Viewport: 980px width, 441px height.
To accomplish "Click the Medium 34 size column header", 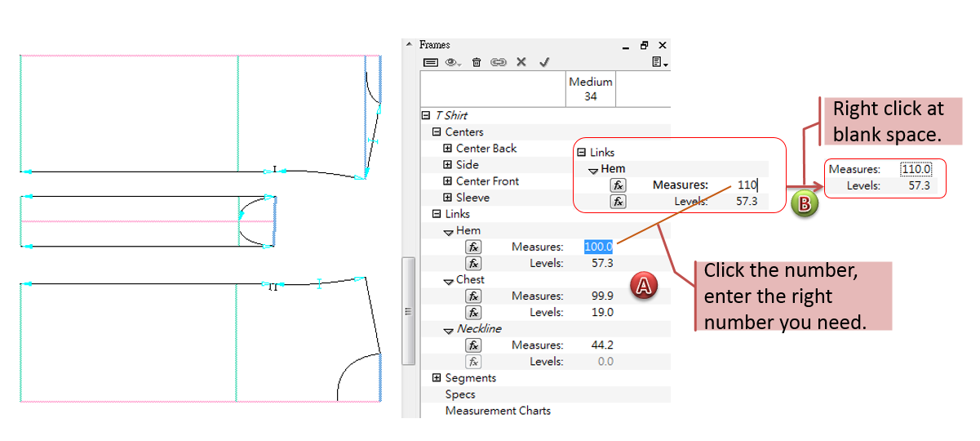I will click(591, 89).
